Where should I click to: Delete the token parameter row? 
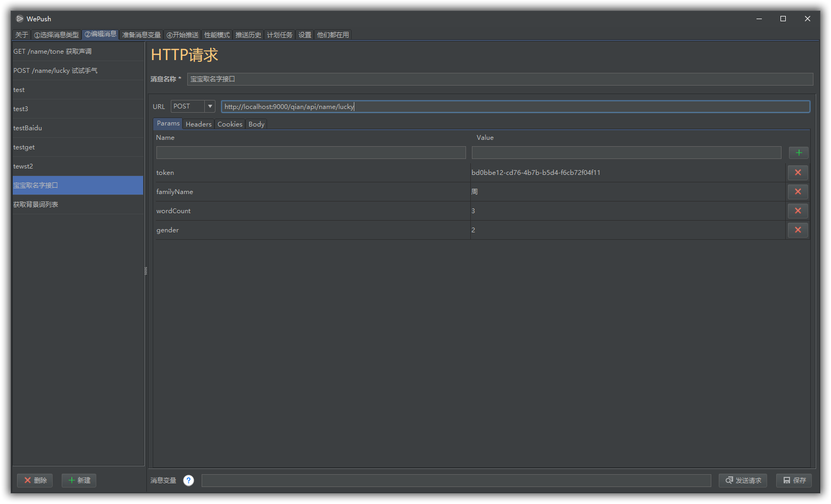coord(797,172)
